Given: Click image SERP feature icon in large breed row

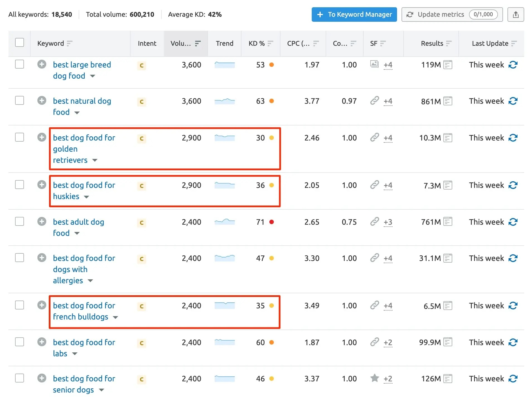Looking at the screenshot, I should point(374,64).
